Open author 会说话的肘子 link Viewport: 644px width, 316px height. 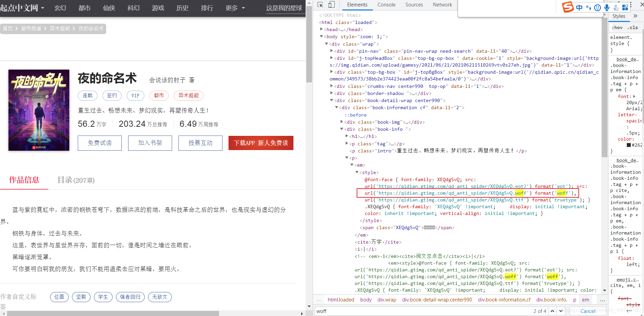167,80
